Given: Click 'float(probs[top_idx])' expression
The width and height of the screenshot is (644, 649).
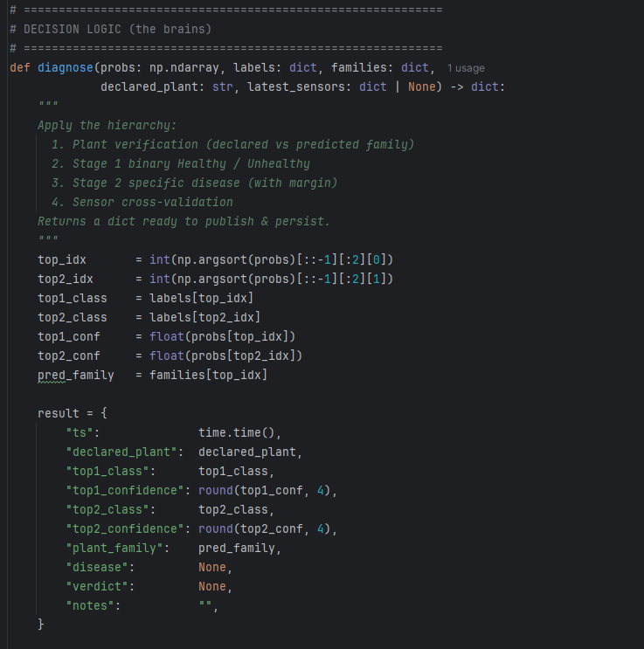Looking at the screenshot, I should point(223,336).
